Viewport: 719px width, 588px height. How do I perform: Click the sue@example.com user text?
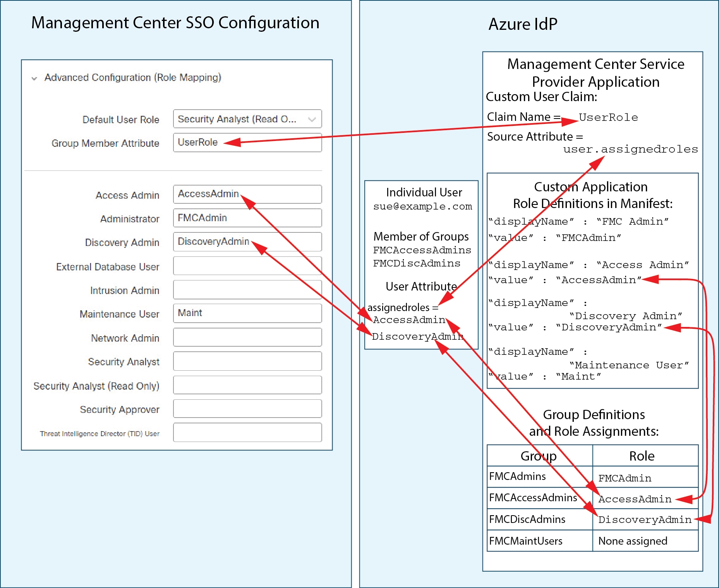tap(423, 206)
